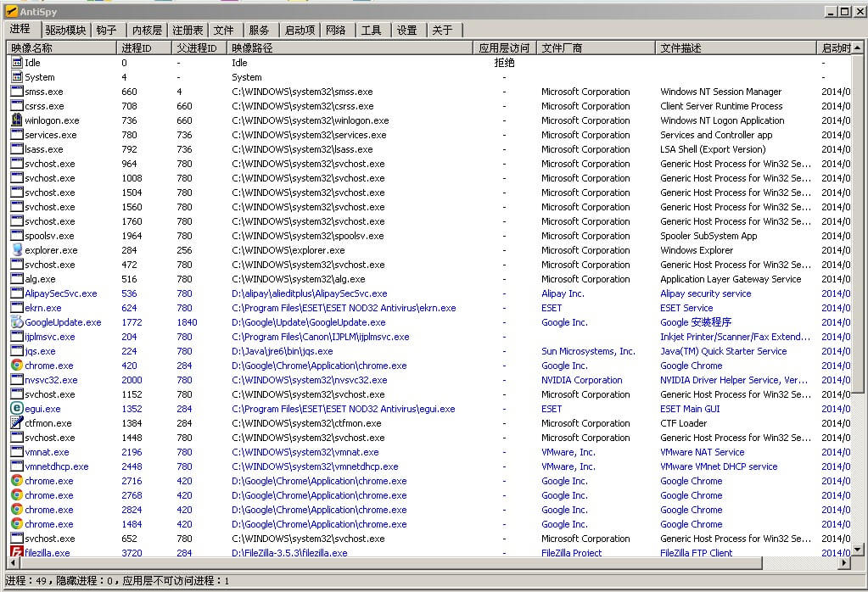Click the lsass.exe process icon
This screenshot has height=592, width=868.
(17, 148)
